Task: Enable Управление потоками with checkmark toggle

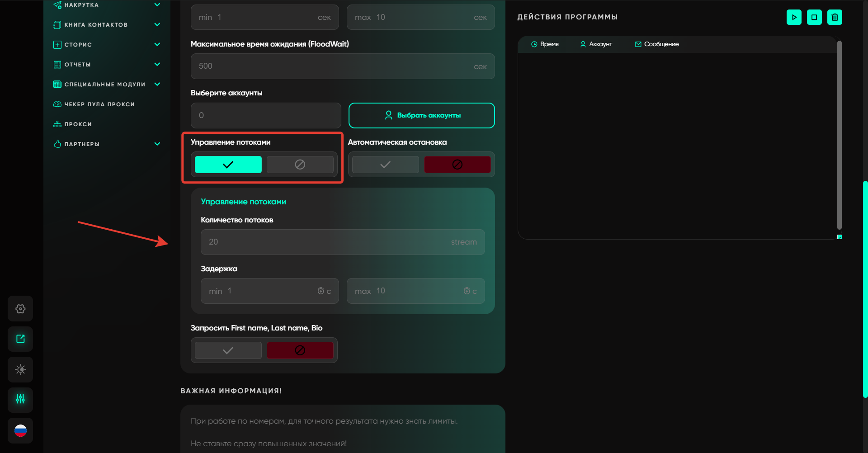Action: (x=228, y=165)
